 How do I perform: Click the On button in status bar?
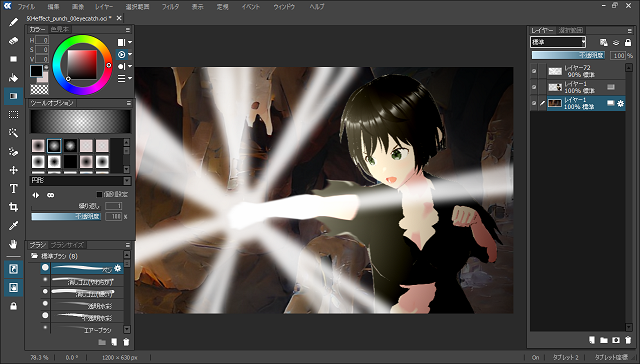click(536, 357)
